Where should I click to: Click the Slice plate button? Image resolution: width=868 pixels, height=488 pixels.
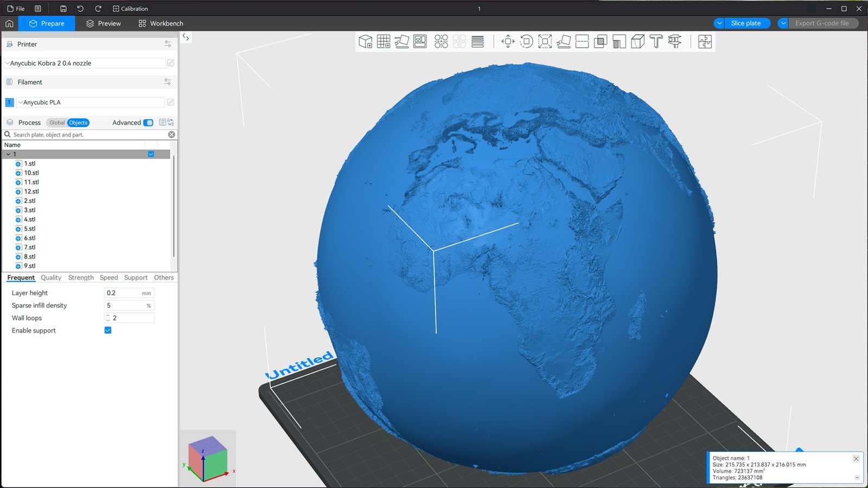[x=745, y=23]
